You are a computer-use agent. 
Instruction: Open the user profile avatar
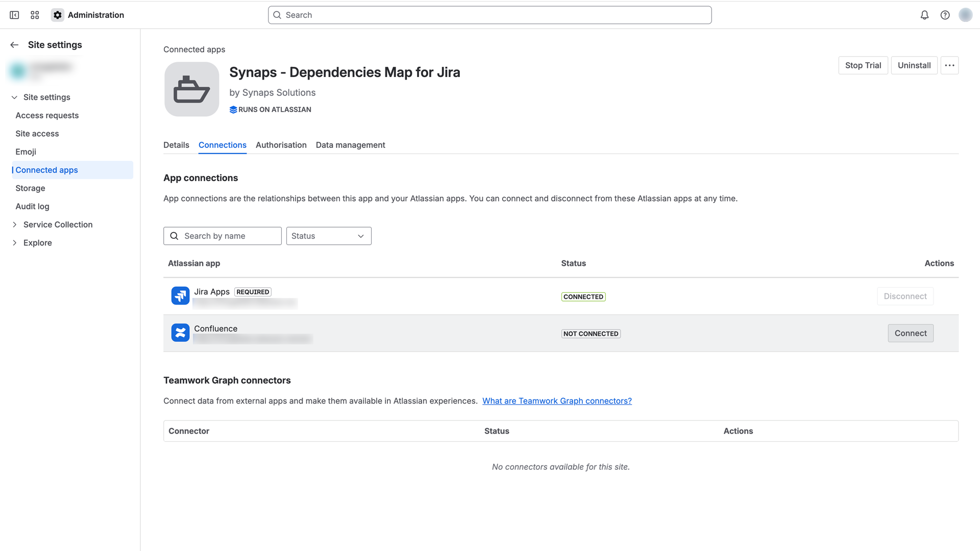[x=965, y=15]
